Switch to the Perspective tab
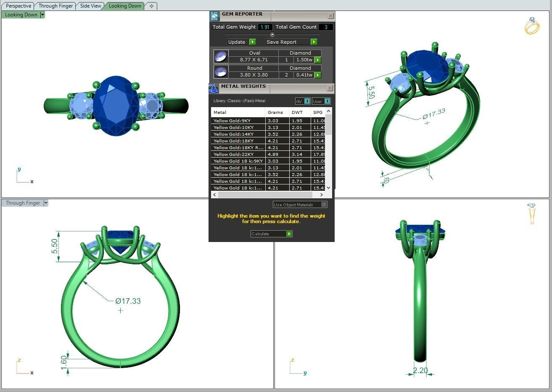The width and height of the screenshot is (552, 392). point(18,6)
